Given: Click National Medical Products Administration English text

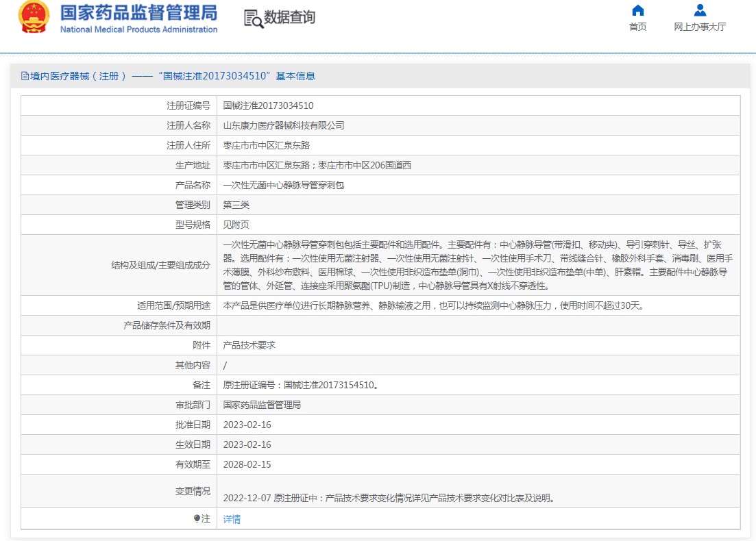Looking at the screenshot, I should pos(138,29).
